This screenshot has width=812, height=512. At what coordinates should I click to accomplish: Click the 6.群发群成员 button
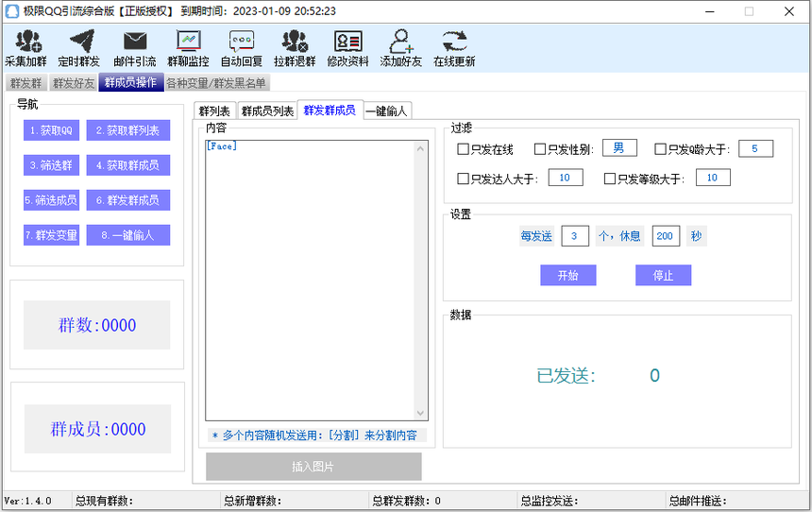point(127,200)
